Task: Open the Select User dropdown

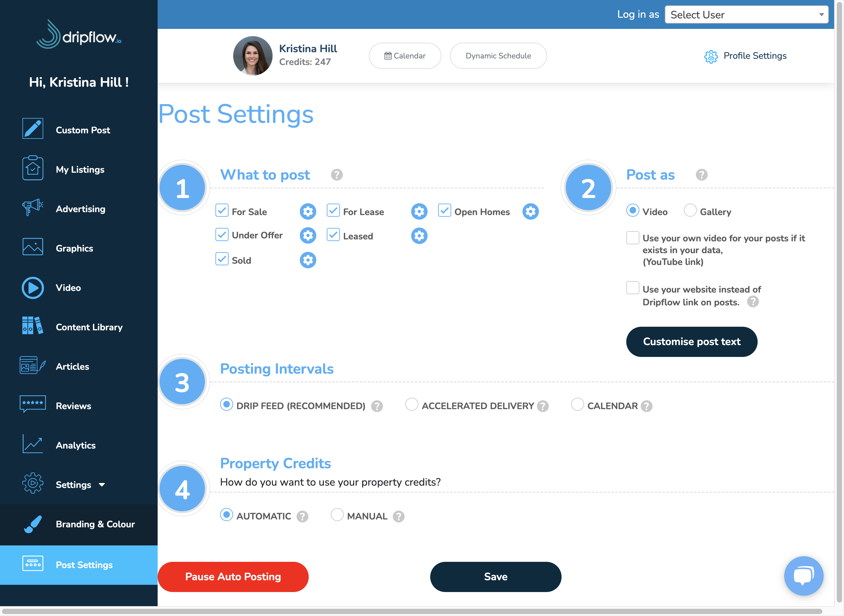Action: (x=746, y=14)
